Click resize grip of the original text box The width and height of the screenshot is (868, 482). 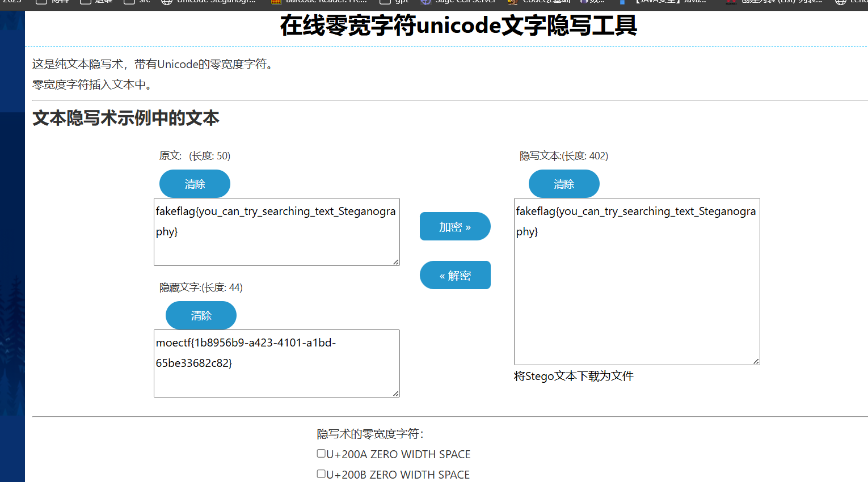(396, 262)
